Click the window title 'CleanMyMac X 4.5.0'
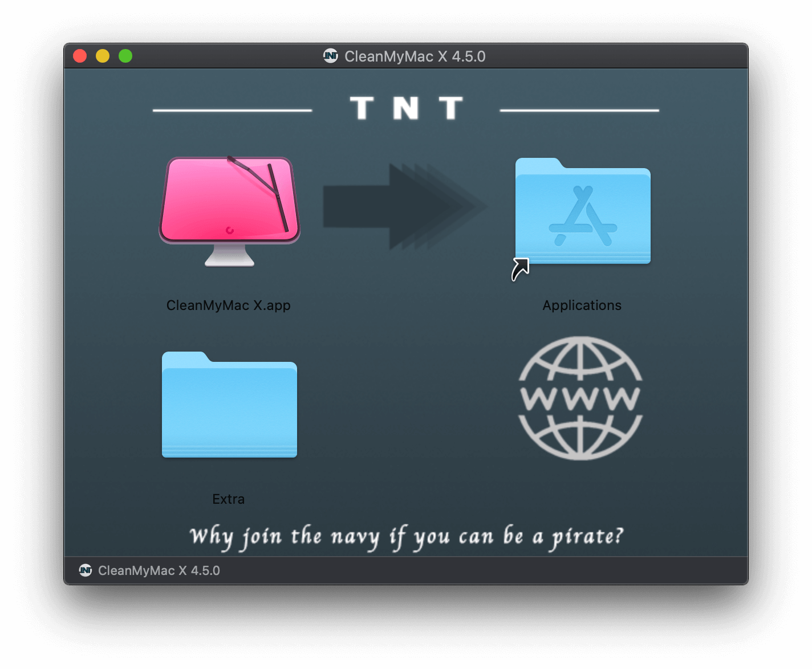This screenshot has height=669, width=812. (415, 56)
